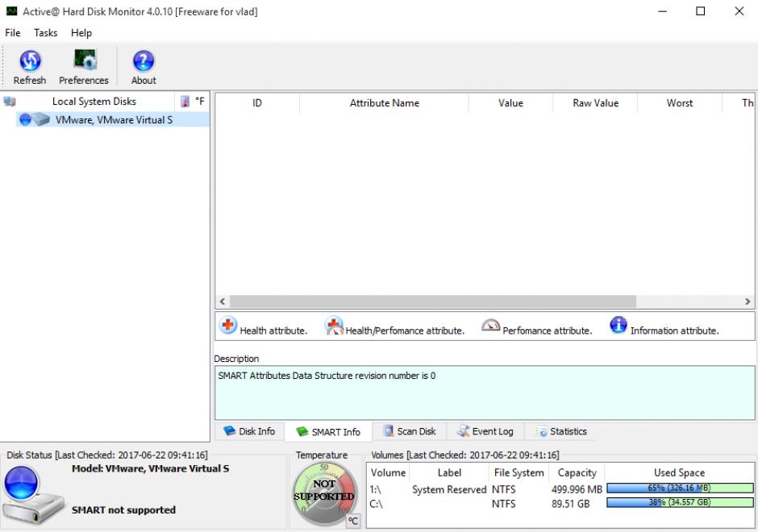Click the Local System Disks header label
This screenshot has width=758, height=532.
point(94,102)
